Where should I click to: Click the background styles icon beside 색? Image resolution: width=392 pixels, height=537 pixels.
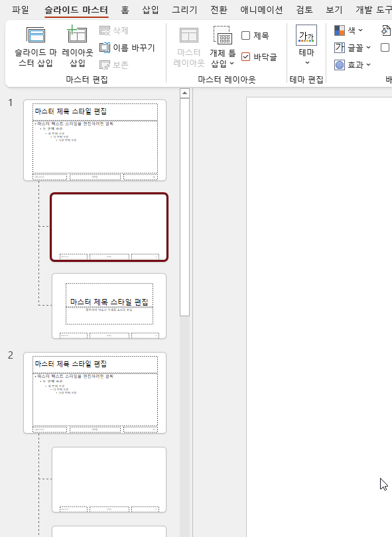point(387,30)
